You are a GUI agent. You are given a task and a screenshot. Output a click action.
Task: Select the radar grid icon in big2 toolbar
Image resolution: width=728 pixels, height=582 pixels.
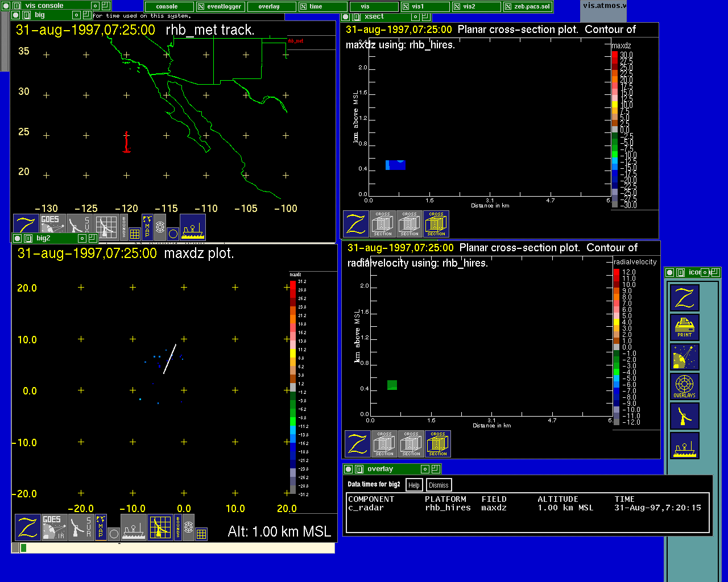point(160,527)
